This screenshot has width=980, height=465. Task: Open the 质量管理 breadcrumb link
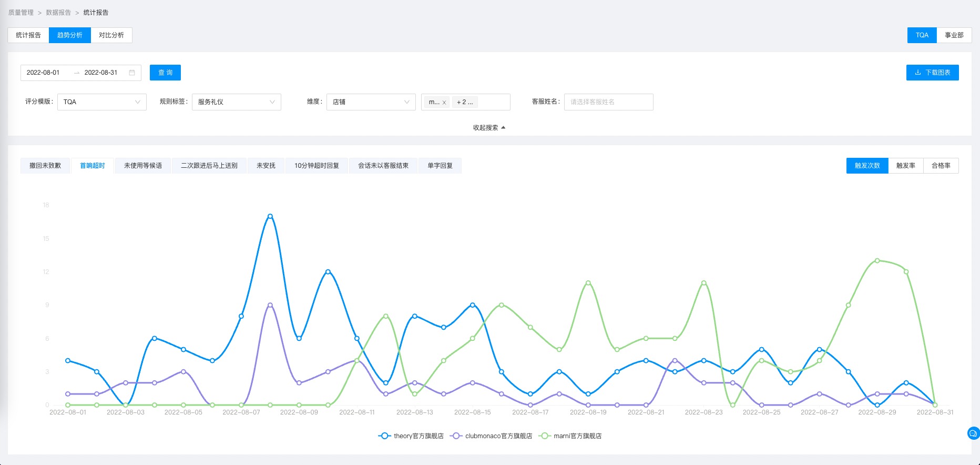(x=21, y=13)
